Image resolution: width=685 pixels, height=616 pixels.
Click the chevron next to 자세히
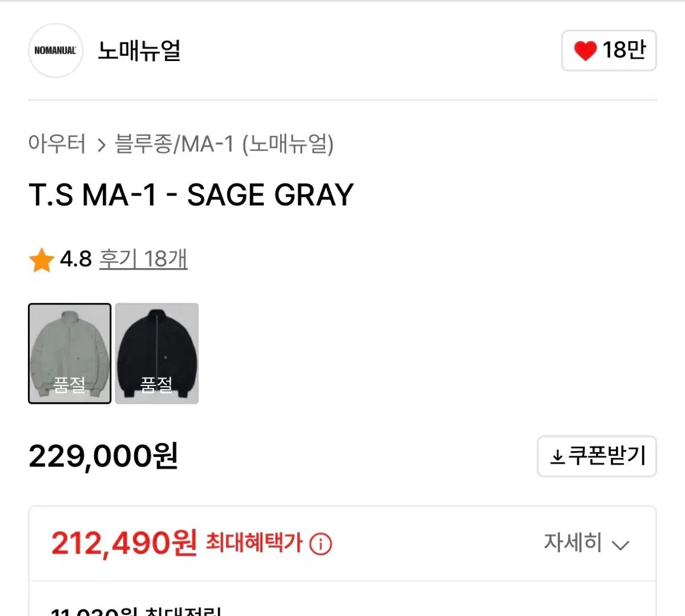point(620,545)
